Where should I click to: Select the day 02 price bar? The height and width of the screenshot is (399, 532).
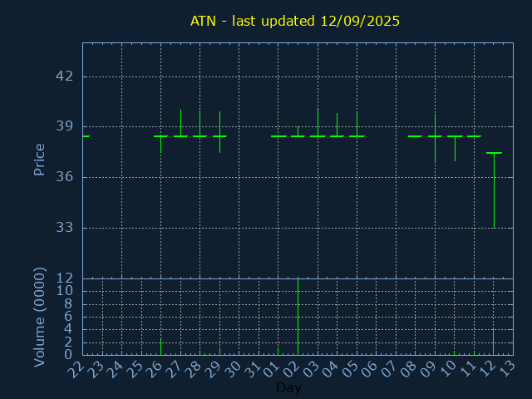(298, 131)
